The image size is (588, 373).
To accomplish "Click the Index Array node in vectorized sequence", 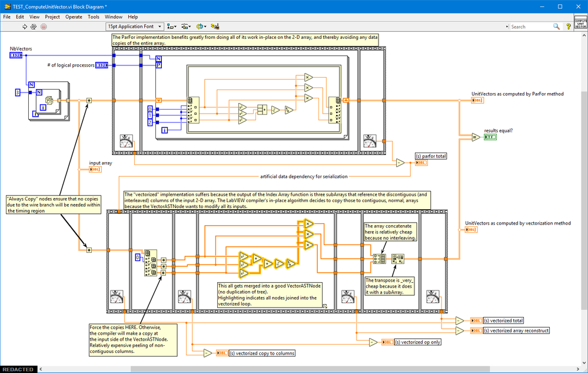I will [151, 263].
